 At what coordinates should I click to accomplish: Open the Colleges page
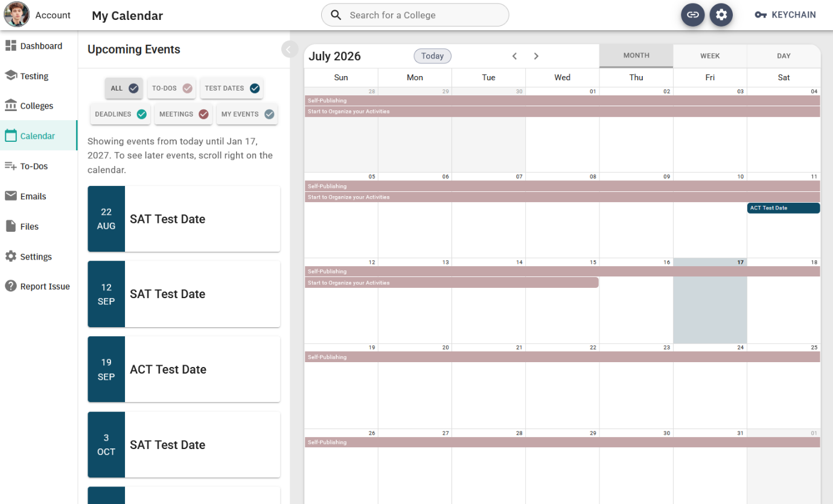coord(39,106)
